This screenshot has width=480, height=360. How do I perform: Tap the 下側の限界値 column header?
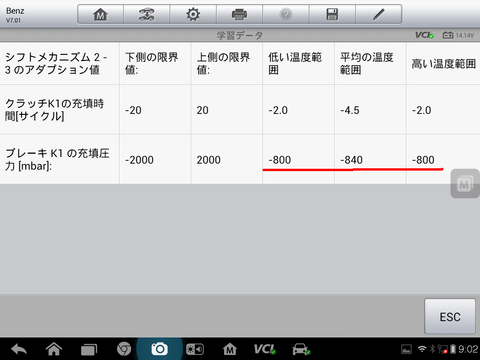pos(152,63)
